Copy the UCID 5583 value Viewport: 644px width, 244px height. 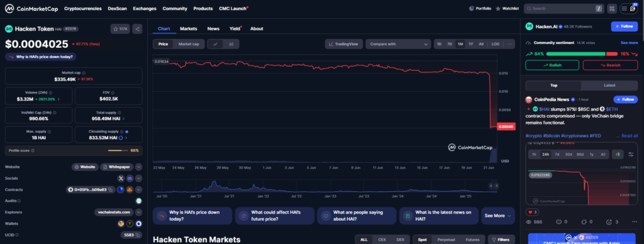point(138,235)
